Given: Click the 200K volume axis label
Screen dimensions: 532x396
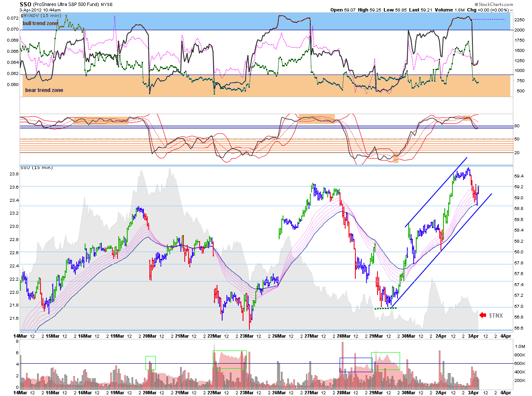Looking at the screenshot, I should coord(520,380).
